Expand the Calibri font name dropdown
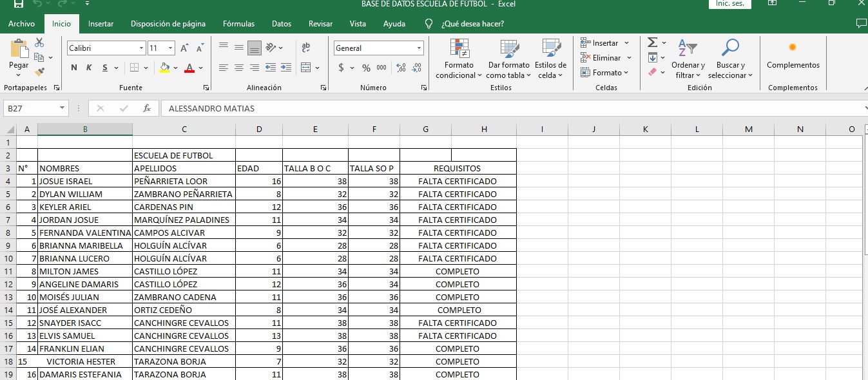 (141, 48)
